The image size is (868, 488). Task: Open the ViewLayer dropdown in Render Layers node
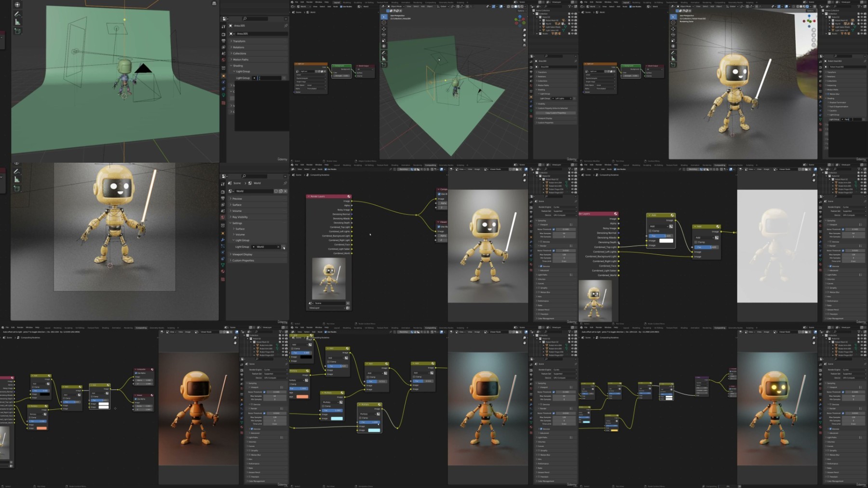click(327, 308)
